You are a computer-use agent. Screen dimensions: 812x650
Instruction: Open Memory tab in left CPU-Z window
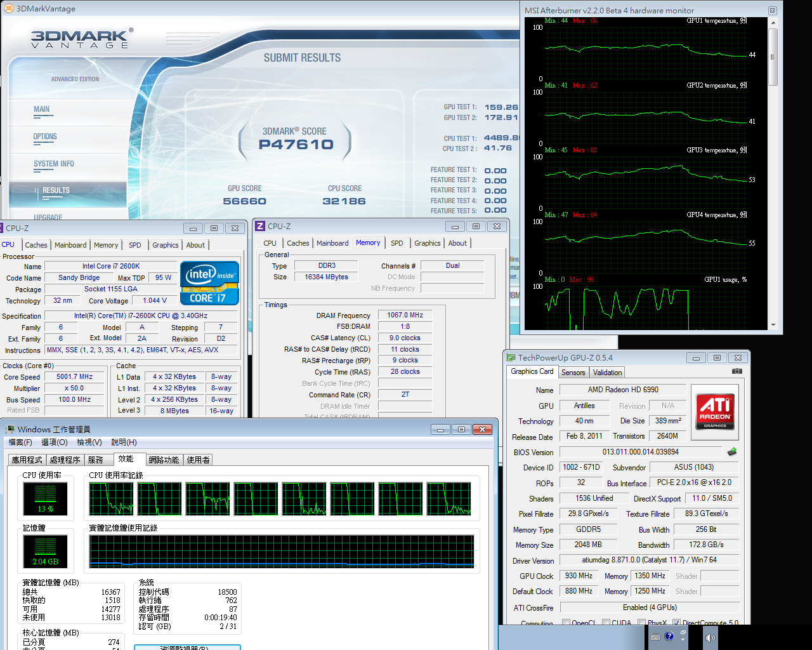click(106, 245)
